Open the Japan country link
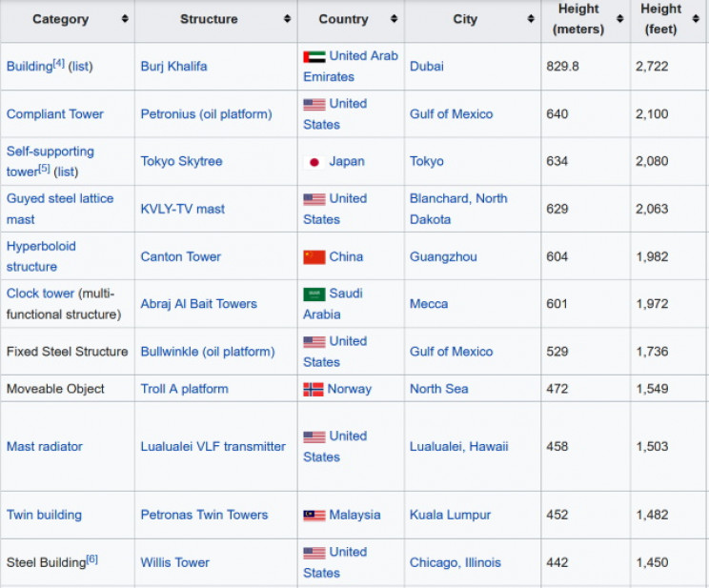 (x=346, y=161)
